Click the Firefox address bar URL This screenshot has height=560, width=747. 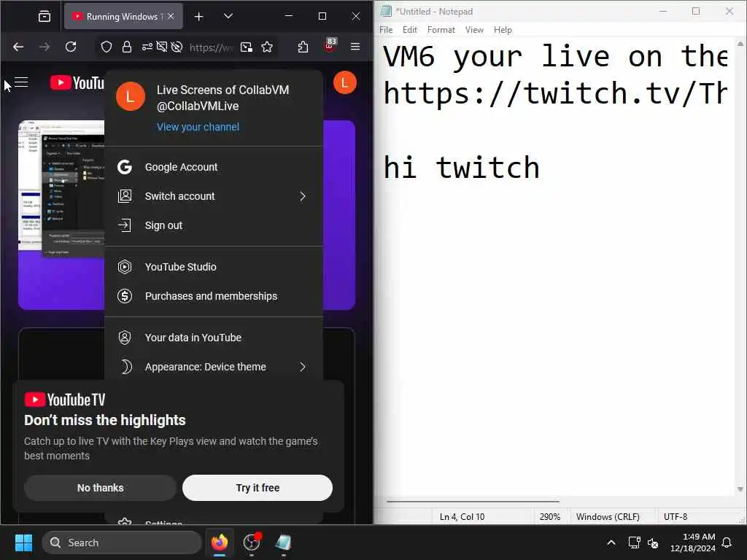(211, 47)
